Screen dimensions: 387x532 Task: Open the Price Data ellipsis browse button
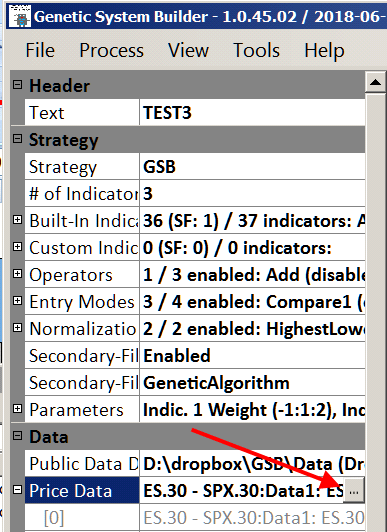click(x=354, y=491)
